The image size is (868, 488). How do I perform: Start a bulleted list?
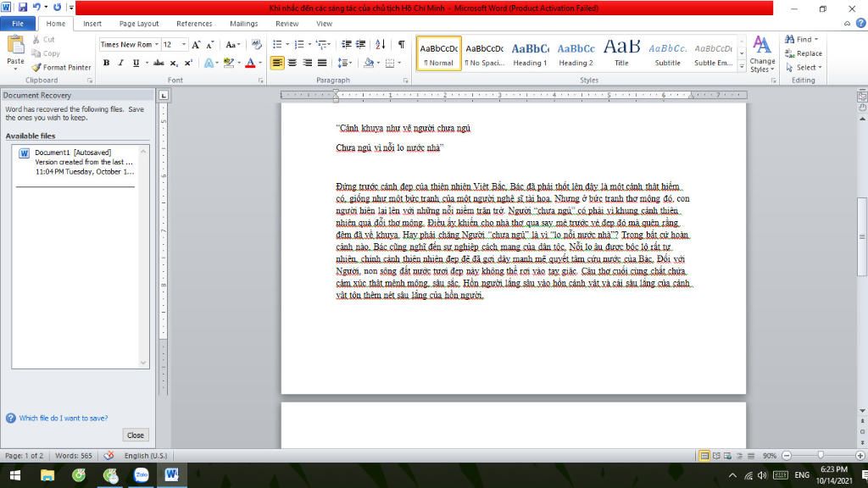click(277, 44)
